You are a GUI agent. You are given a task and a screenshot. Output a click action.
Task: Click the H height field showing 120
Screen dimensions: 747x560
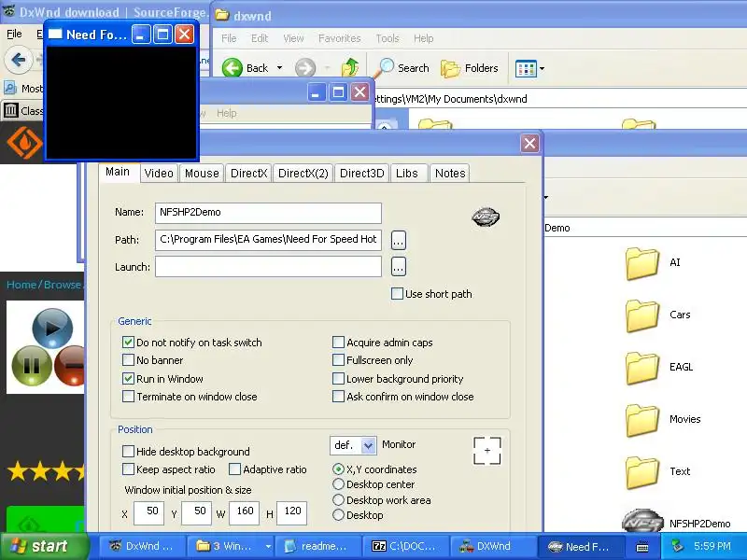pyautogui.click(x=291, y=512)
